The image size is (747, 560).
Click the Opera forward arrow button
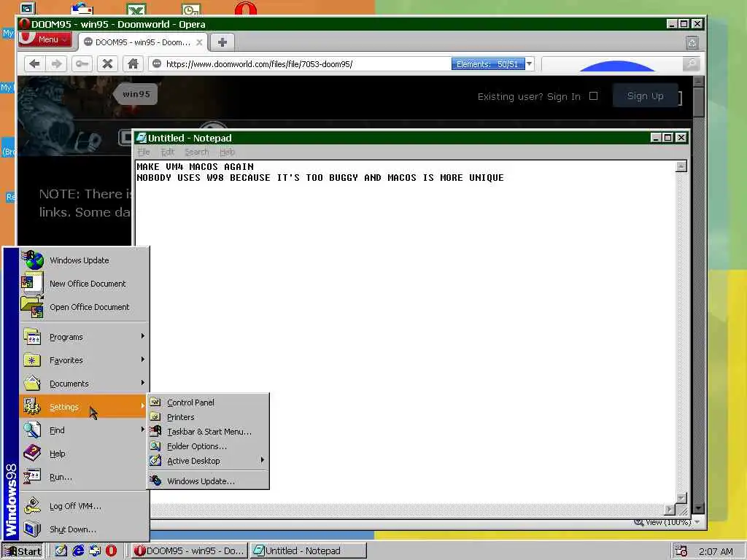[56, 64]
